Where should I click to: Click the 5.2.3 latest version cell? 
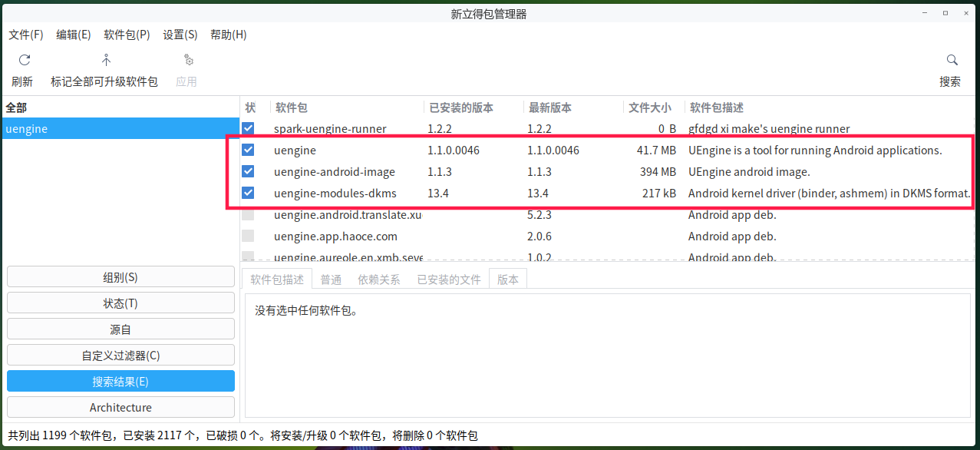[x=539, y=215]
